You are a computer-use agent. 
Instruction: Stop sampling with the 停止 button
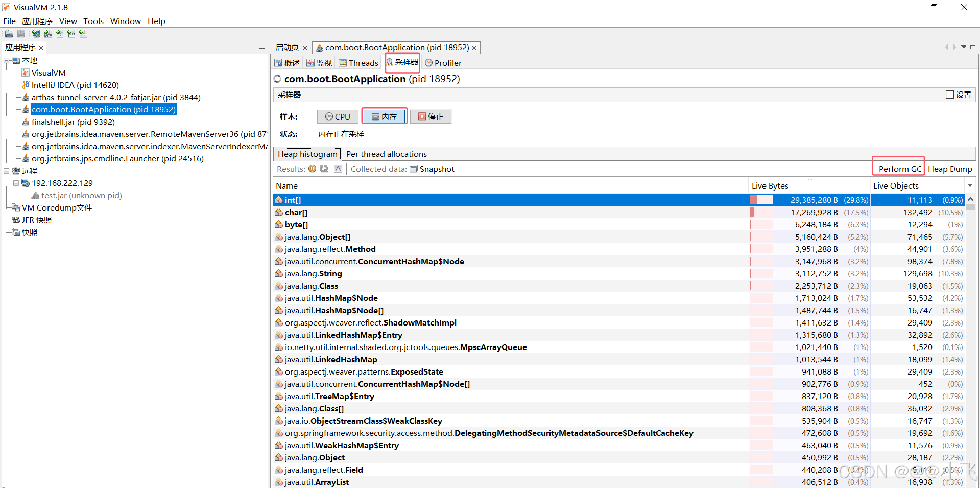point(431,117)
